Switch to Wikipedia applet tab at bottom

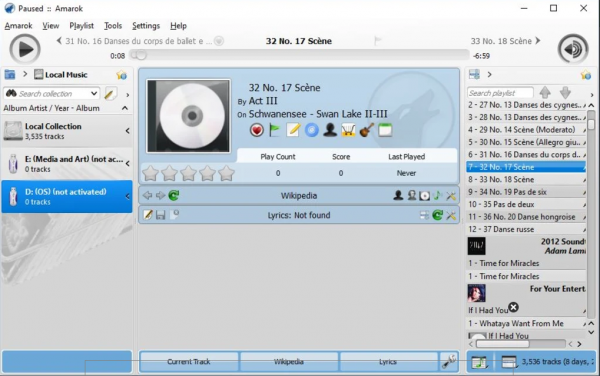pyautogui.click(x=289, y=361)
